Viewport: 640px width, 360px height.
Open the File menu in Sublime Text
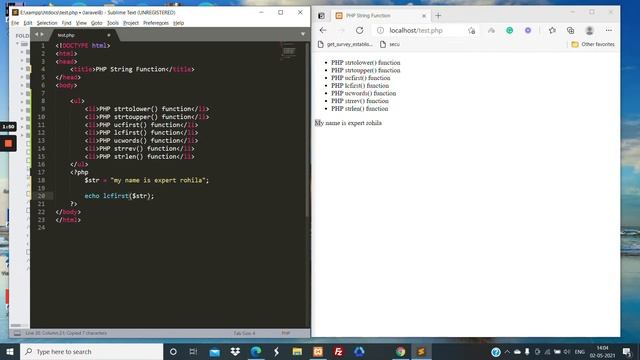click(x=15, y=23)
